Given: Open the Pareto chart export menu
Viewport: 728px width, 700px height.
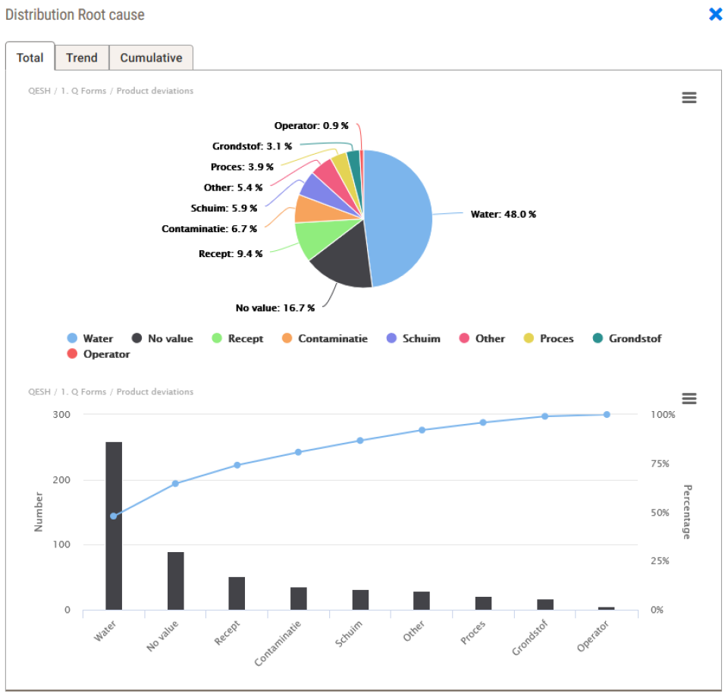Looking at the screenshot, I should (x=689, y=397).
